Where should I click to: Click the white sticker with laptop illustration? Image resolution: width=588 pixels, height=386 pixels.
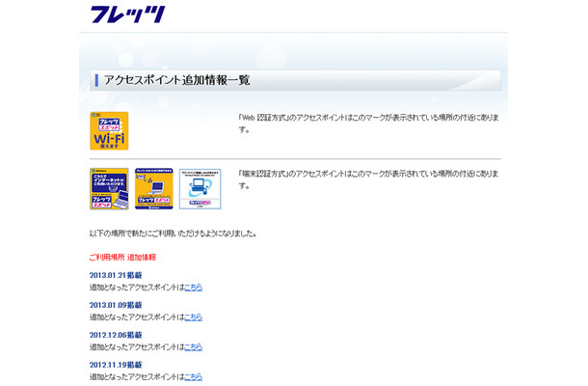200,188
